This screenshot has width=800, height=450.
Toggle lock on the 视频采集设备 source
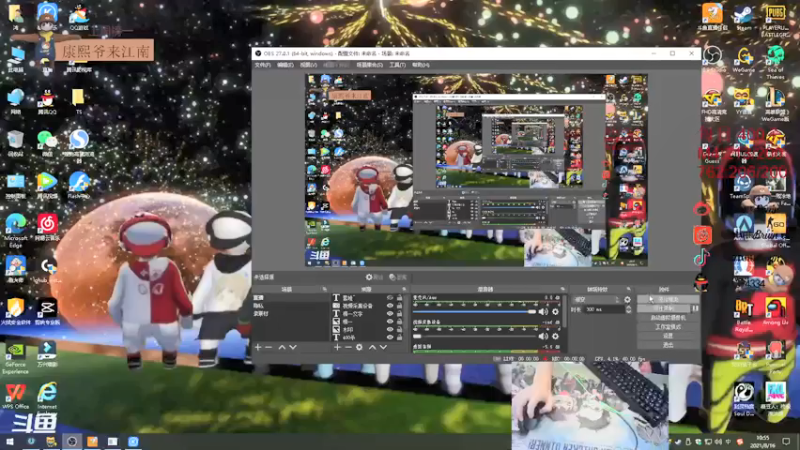[x=399, y=306]
